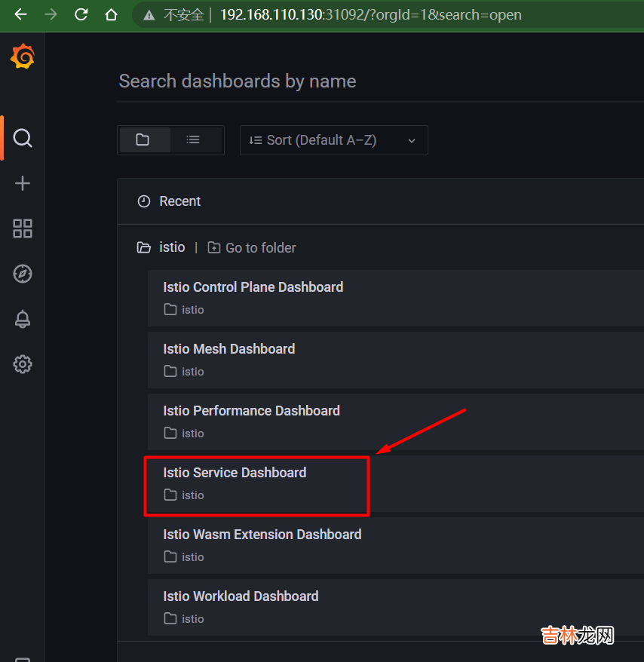
Task: Open Istio Control Plane Dashboard
Action: [253, 287]
